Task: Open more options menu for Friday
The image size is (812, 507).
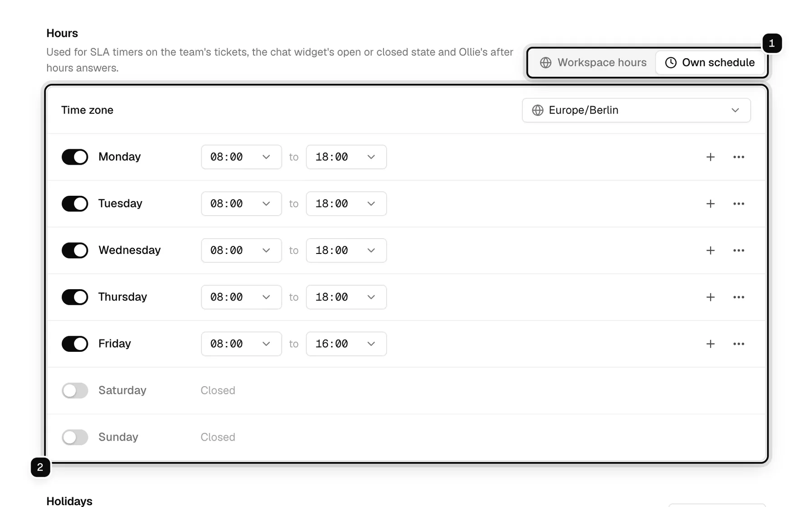Action: 738,344
